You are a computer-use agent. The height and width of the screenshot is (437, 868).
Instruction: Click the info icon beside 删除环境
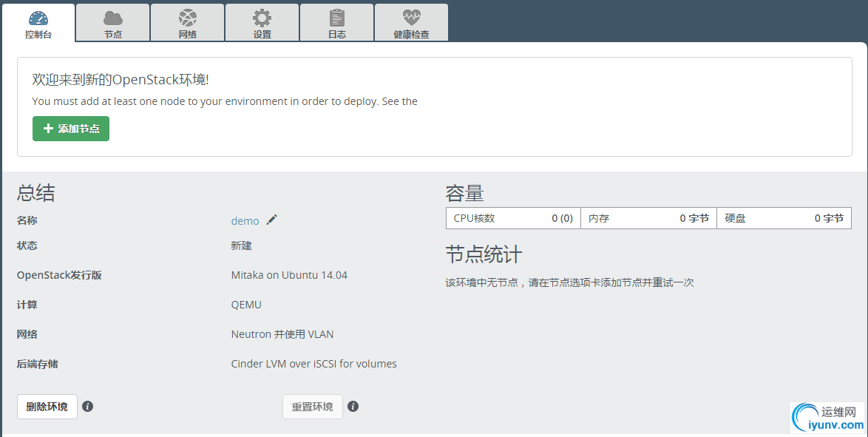[87, 407]
